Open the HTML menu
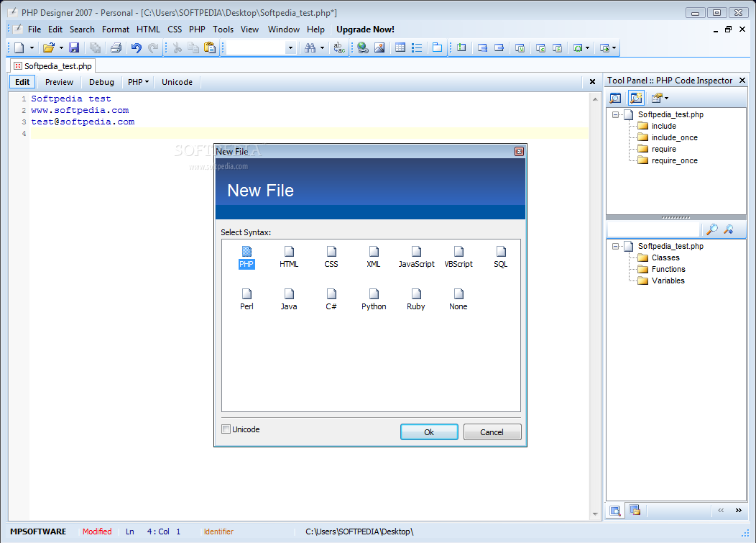756x543 pixels. point(148,29)
